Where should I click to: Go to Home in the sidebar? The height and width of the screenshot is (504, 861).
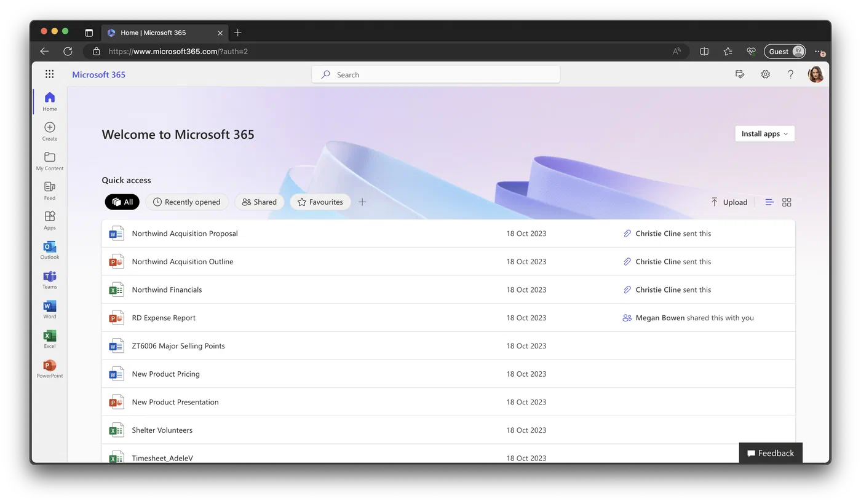(50, 101)
